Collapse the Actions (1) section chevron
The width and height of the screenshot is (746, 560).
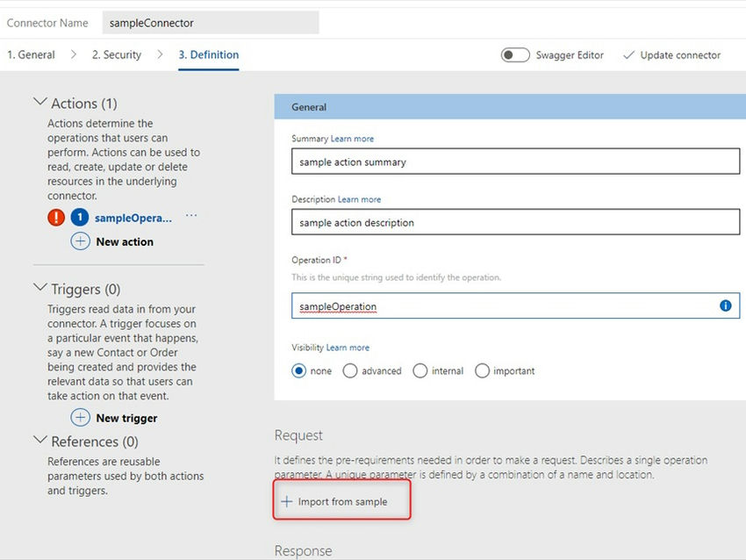click(40, 102)
